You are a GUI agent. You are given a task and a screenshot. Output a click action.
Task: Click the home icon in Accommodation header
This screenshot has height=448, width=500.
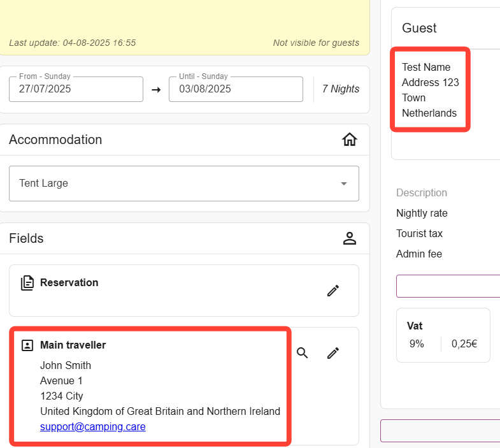(349, 140)
